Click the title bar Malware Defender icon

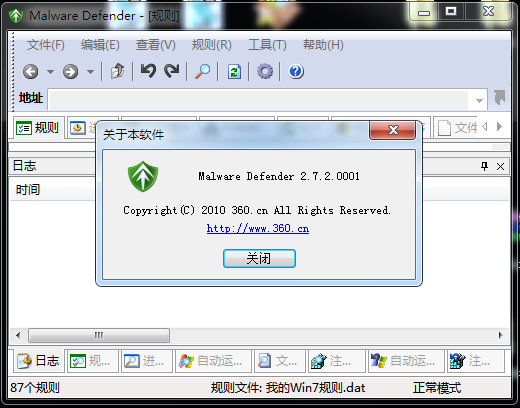pyautogui.click(x=16, y=16)
